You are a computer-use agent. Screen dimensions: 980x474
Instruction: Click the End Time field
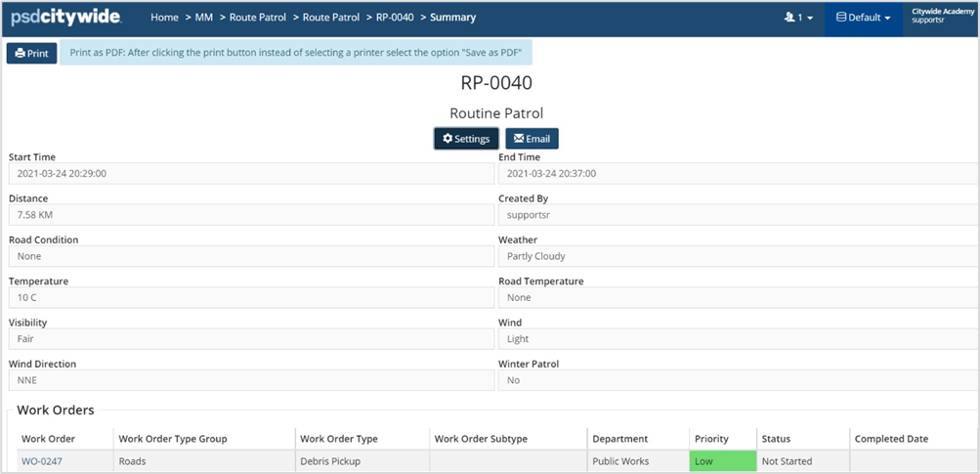(x=739, y=174)
